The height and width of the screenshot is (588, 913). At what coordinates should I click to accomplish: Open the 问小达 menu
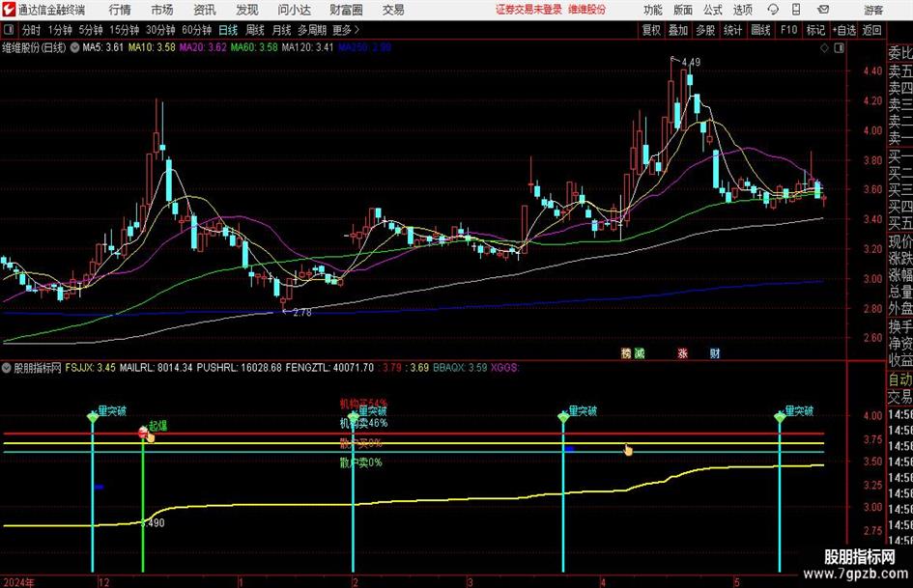point(294,10)
